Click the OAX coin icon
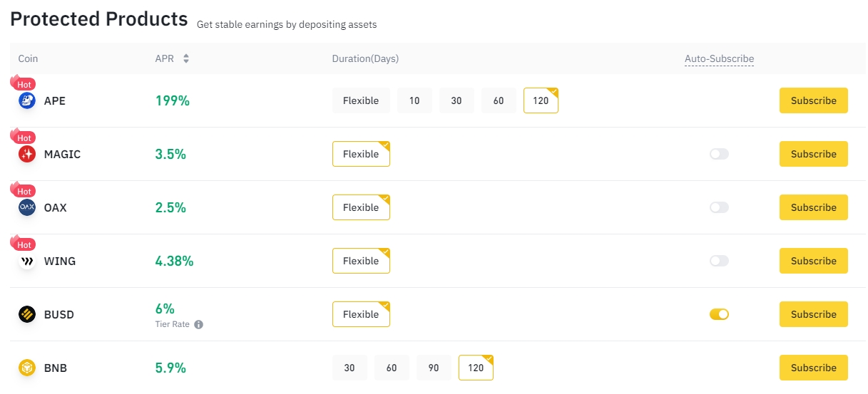The image size is (868, 394). click(x=27, y=207)
